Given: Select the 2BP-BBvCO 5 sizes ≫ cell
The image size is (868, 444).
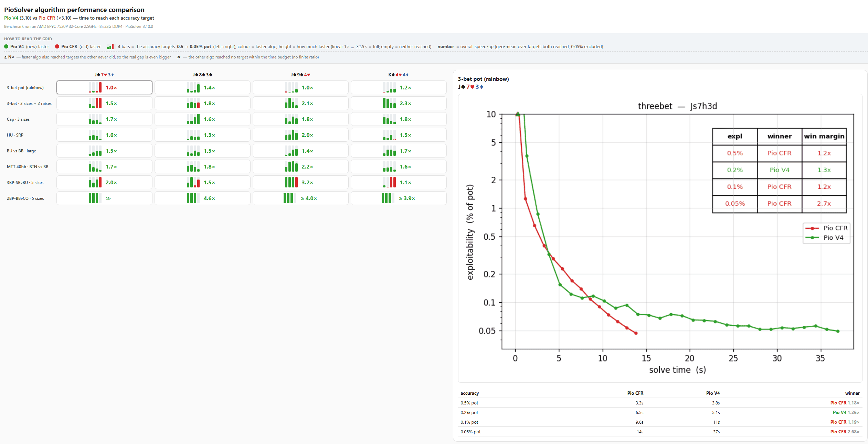Looking at the screenshot, I should 104,198.
